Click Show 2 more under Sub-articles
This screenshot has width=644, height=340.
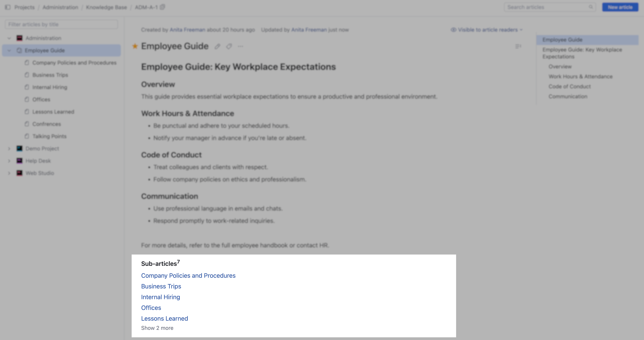[x=157, y=328]
